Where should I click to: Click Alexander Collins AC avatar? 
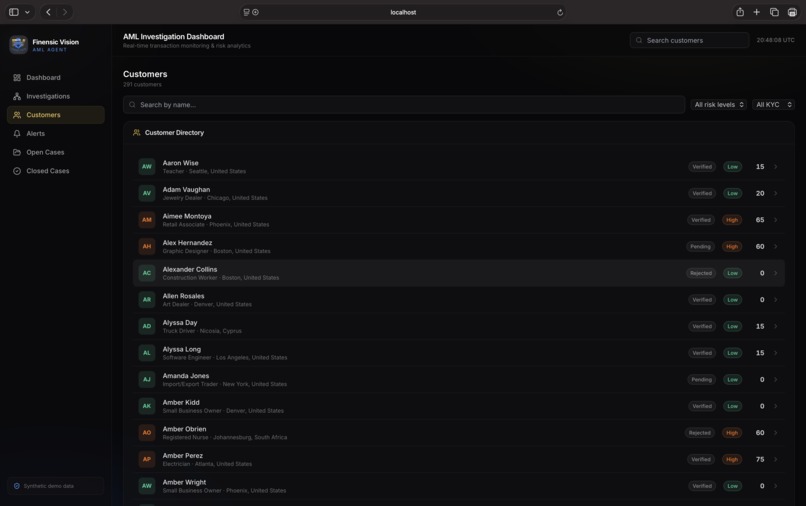[x=146, y=273]
